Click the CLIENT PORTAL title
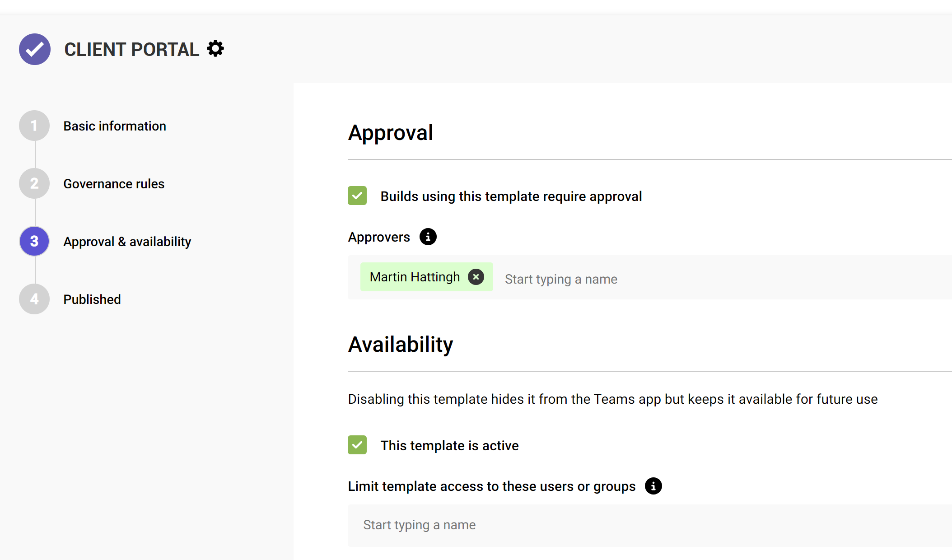Viewport: 952px width, 560px height. coord(131,49)
